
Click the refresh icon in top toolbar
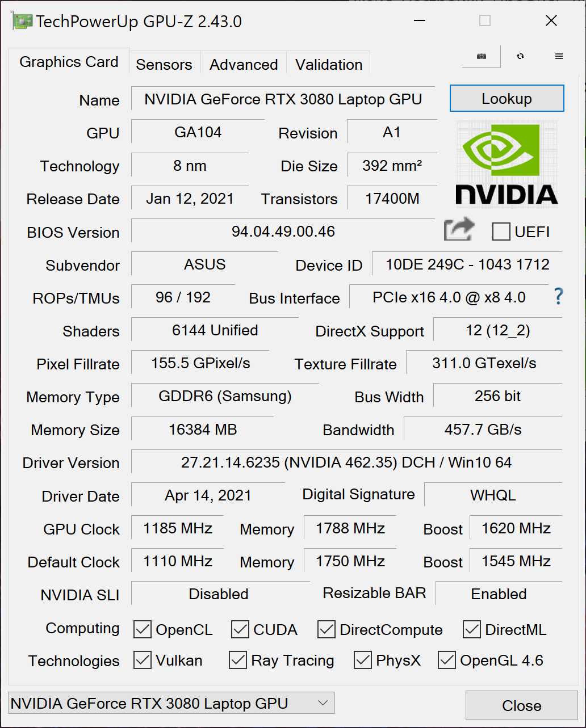520,56
